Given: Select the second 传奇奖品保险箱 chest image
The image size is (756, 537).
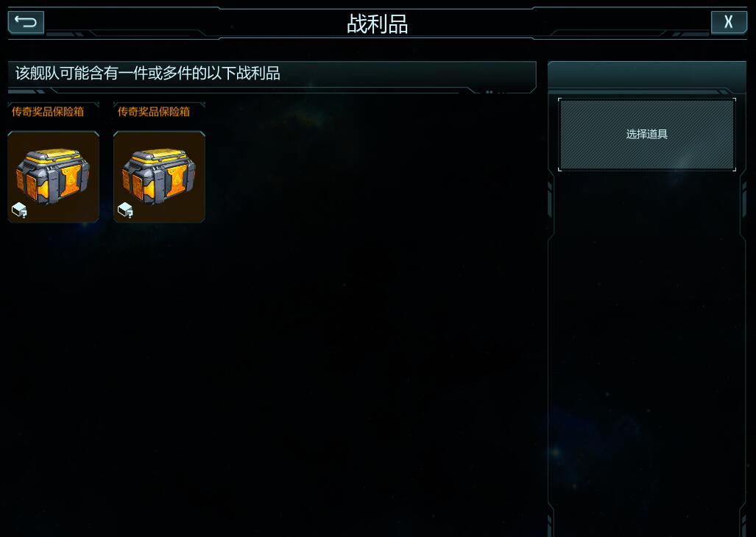Looking at the screenshot, I should click(x=159, y=177).
